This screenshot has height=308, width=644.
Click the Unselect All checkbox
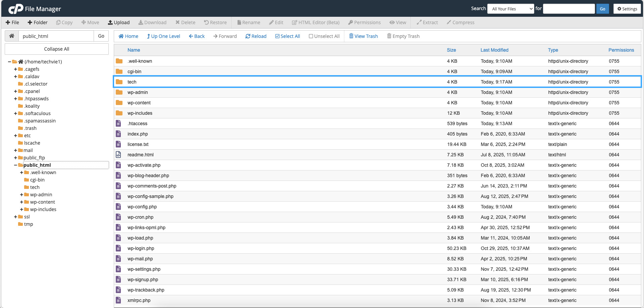pyautogui.click(x=311, y=36)
